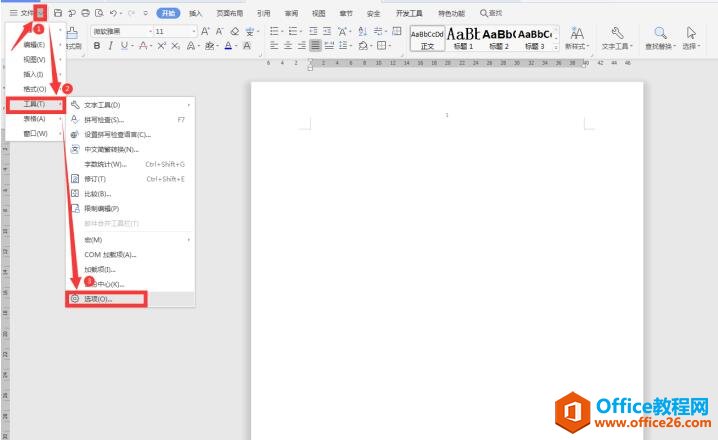718x440 pixels.
Task: Open the 插入 ribbon tab
Action: 196,13
